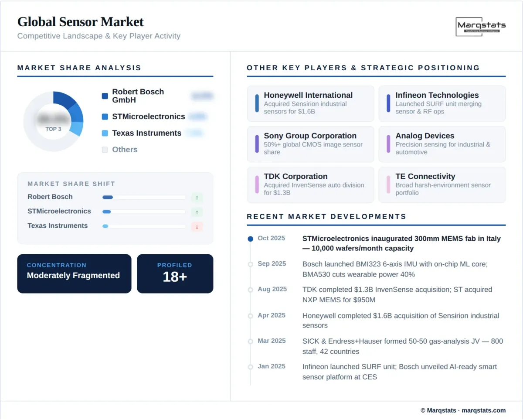Click the Texas Instruments down-arrow indicator

(197, 227)
